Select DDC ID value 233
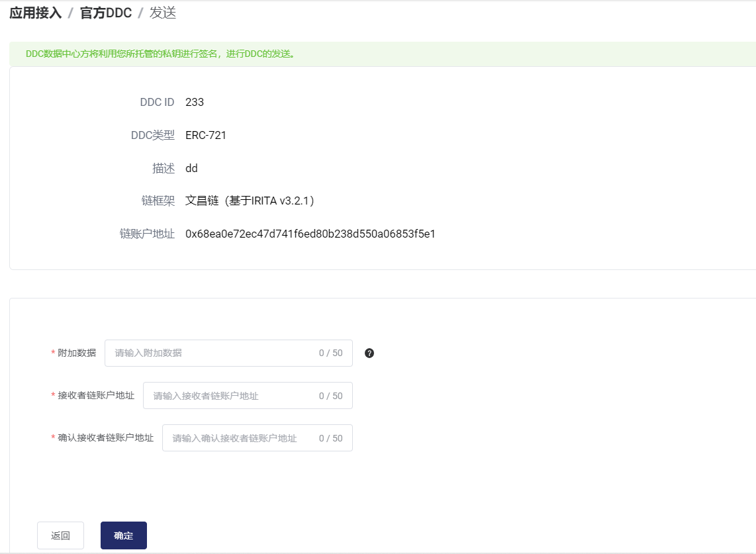Screen dimensions: 756x554 (x=195, y=102)
